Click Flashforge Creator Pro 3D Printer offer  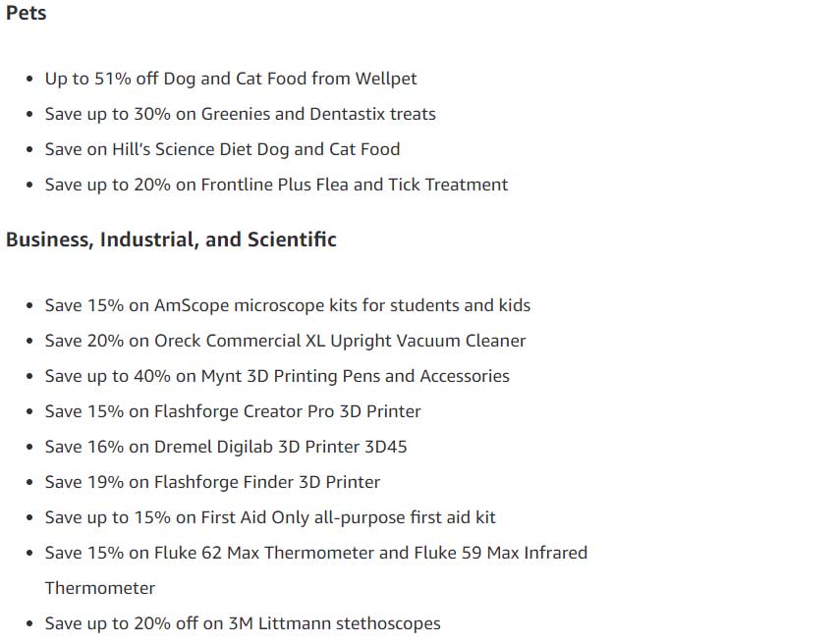point(233,411)
